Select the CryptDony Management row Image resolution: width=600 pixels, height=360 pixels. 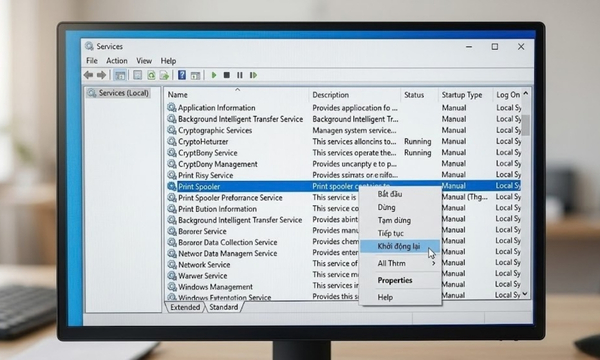[343, 164]
